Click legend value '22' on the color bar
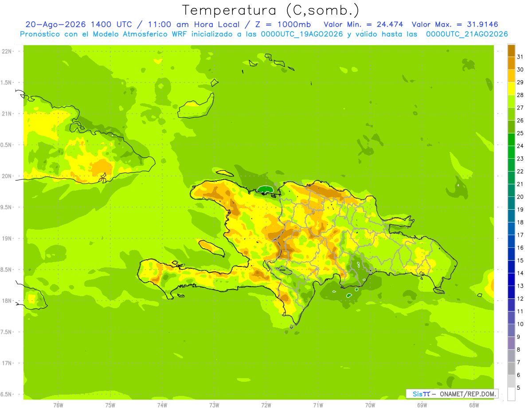 coord(520,171)
